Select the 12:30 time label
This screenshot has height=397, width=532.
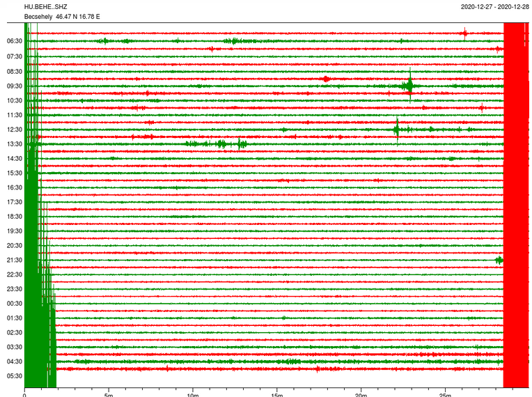click(x=15, y=130)
